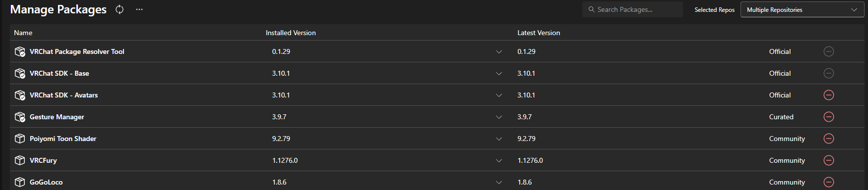Expand version dropdown for VRChat Package Resolver Tool
868x190 pixels.
[499, 51]
